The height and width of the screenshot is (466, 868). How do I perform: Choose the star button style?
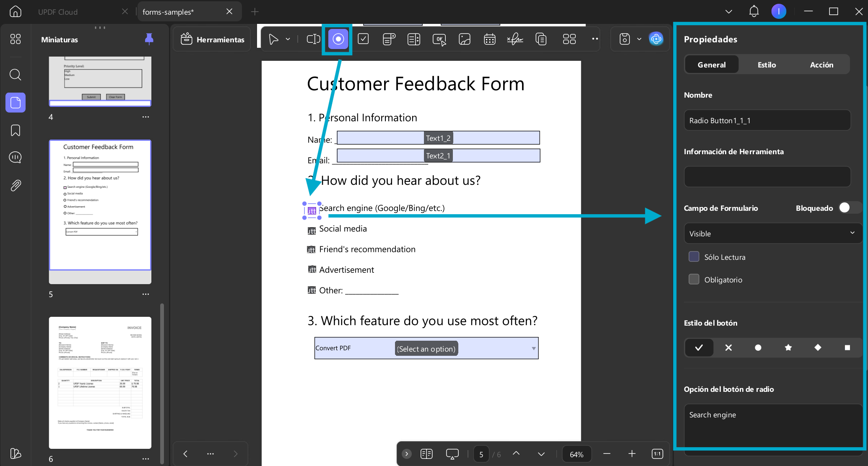(788, 347)
